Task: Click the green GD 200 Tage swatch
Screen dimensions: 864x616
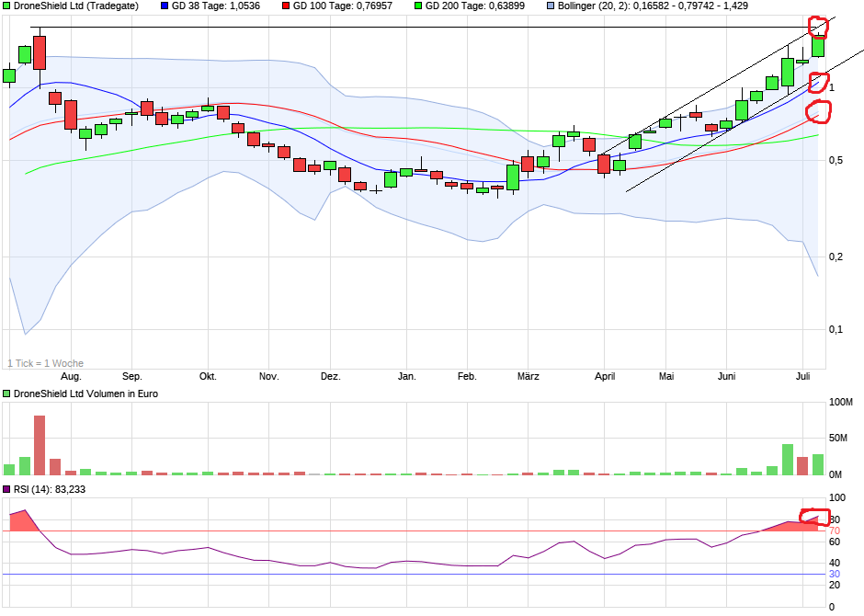Action: click(x=418, y=6)
